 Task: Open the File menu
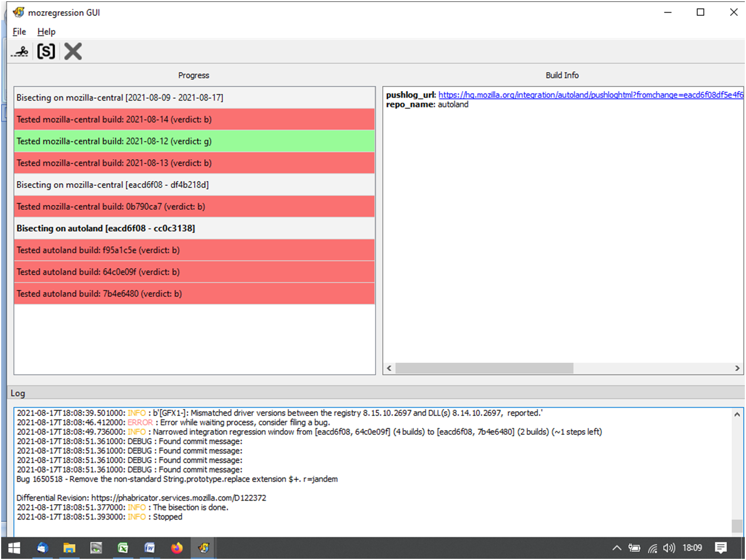pos(19,32)
